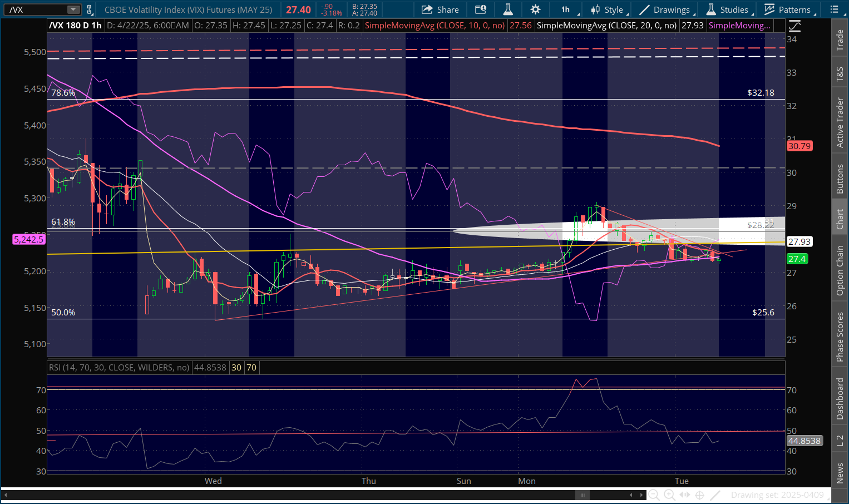Select the crosshair cursor icon
849x504 pixels.
tap(700, 495)
